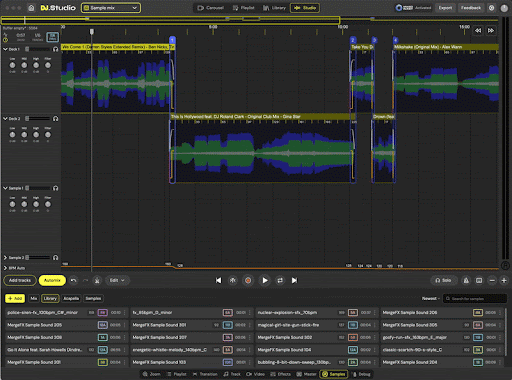
Task: Switch to the Library view tab
Action: [x=274, y=8]
